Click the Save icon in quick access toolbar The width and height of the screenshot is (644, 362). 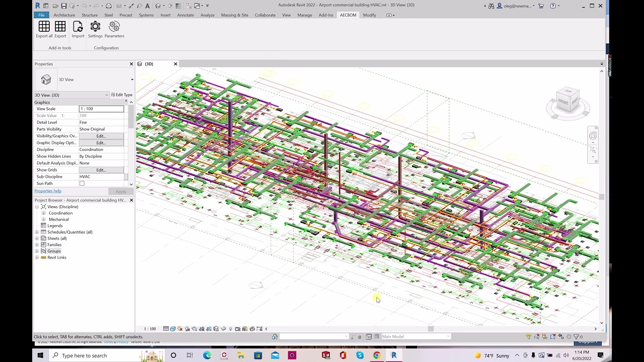[x=64, y=6]
